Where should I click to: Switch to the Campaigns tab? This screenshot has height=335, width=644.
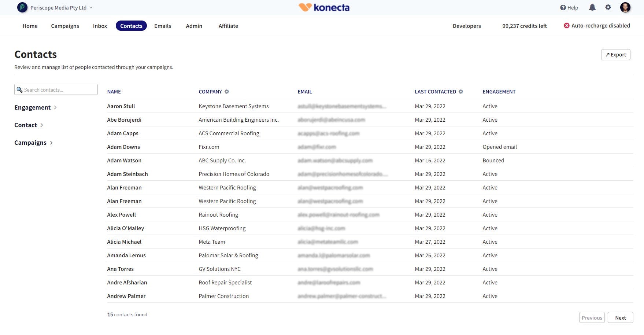coord(65,26)
